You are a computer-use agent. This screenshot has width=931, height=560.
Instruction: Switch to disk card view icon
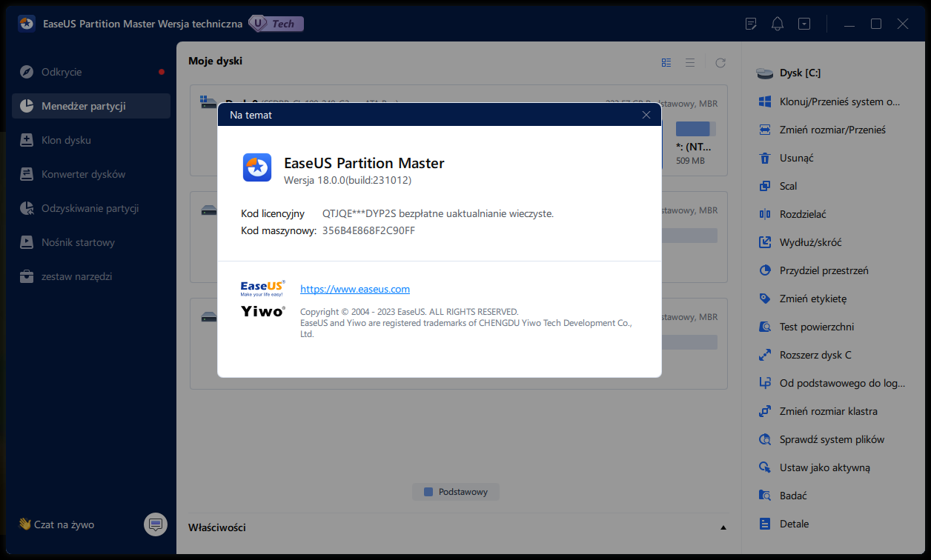pos(666,63)
